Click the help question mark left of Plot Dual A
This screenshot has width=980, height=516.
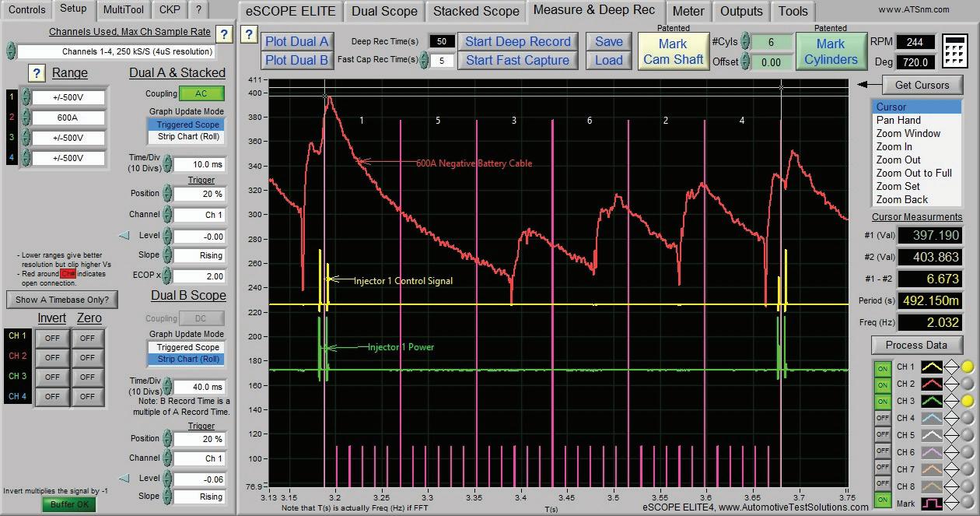pyautogui.click(x=249, y=34)
